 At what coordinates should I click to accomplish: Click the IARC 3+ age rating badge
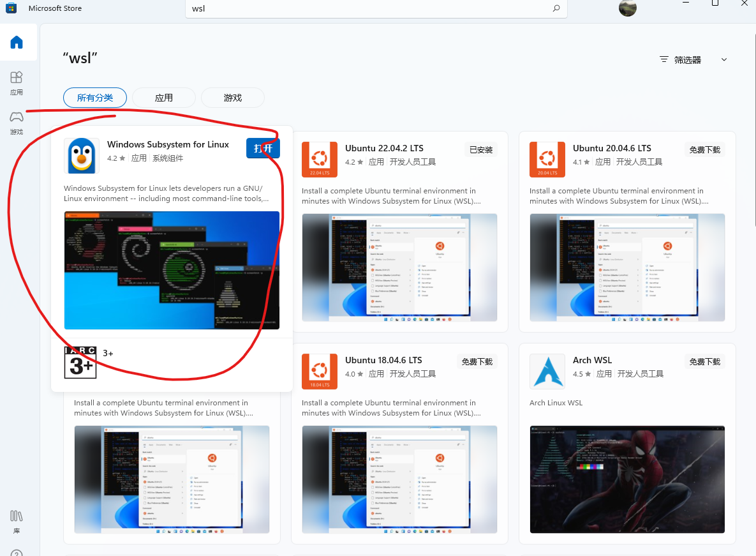click(80, 362)
